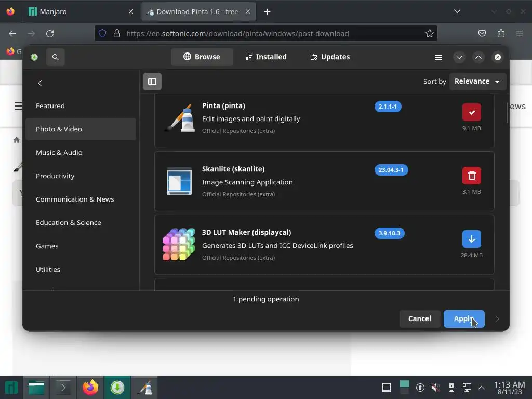Open the file manager from the taskbar
Viewport: 532px width, 399px height.
[36, 388]
